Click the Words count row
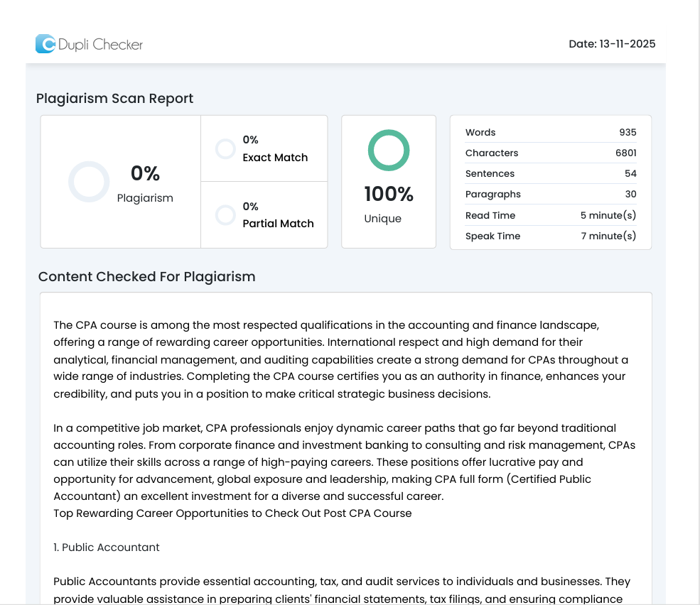This screenshot has width=700, height=605. coord(550,133)
